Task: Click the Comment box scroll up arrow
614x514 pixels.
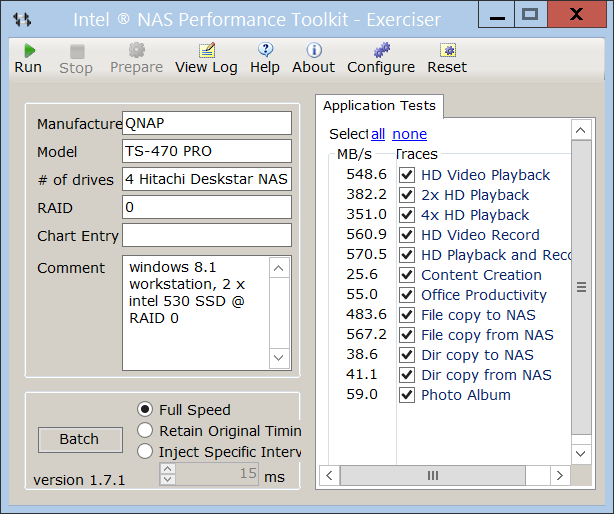Action: point(279,268)
